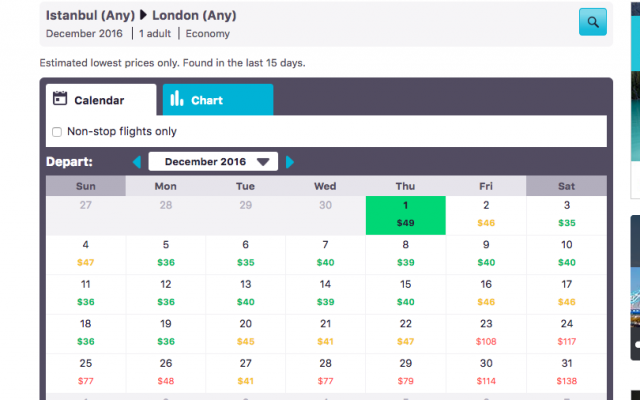Select December 14 priced at $39
Viewport: 640px width, 400px height.
pyautogui.click(x=325, y=293)
